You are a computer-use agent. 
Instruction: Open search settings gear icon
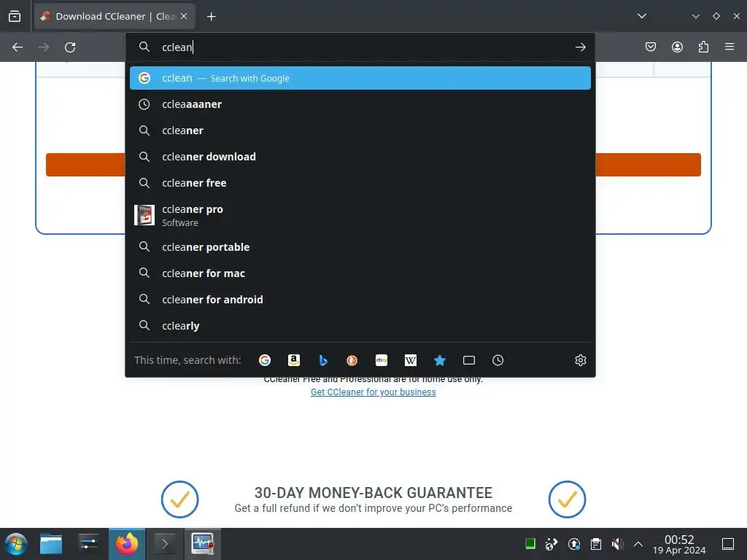(580, 360)
